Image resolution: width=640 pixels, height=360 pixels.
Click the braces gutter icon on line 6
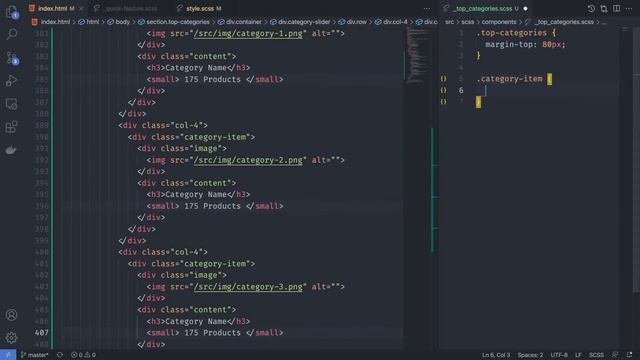pos(443,90)
